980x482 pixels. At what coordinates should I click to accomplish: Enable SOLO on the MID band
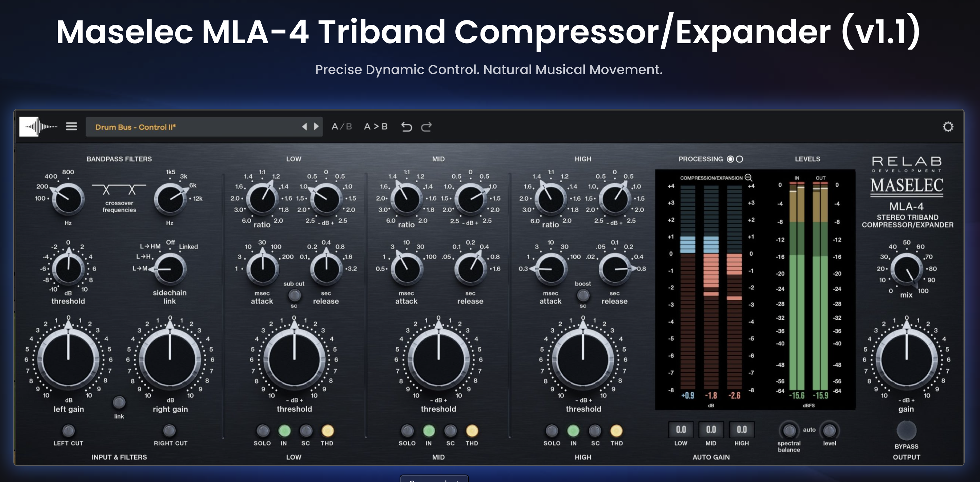pyautogui.click(x=407, y=431)
